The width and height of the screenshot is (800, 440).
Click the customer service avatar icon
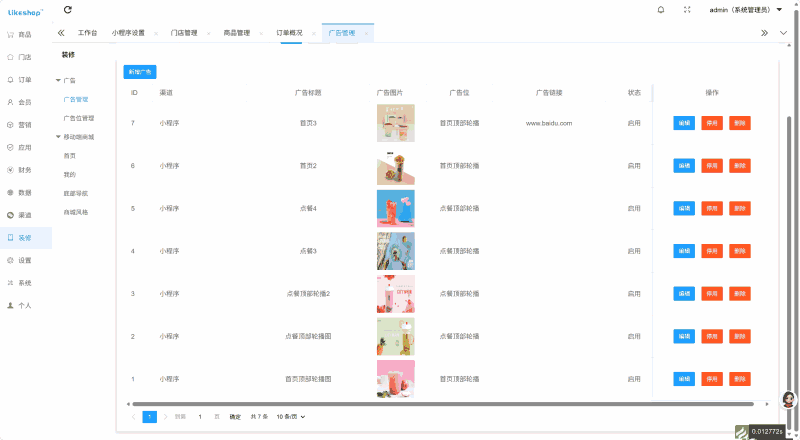(x=789, y=399)
